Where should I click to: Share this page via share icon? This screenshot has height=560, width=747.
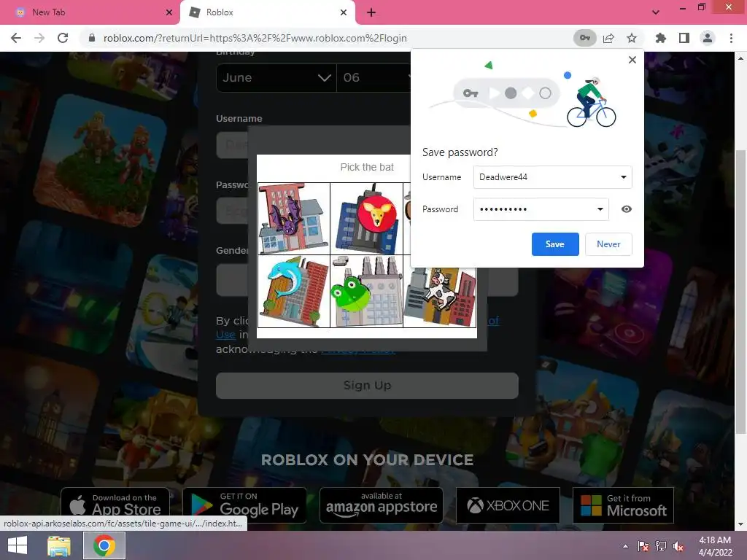click(x=608, y=38)
